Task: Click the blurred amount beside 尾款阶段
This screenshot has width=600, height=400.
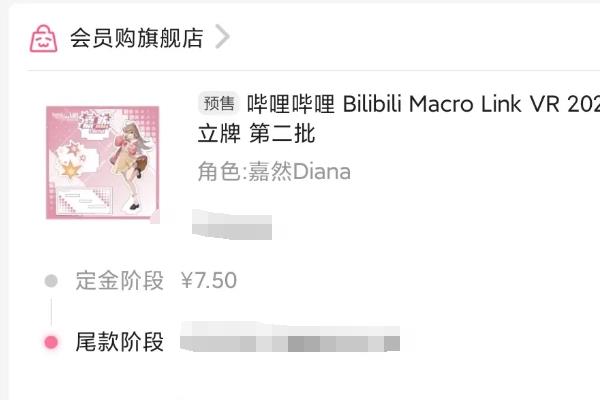Action: click(290, 337)
